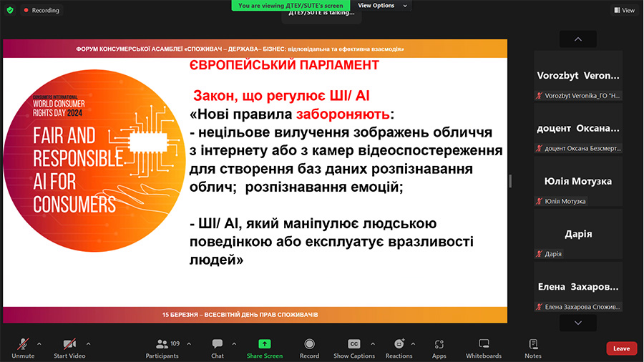Open the Notes tool
644x362 pixels.
[533, 343]
